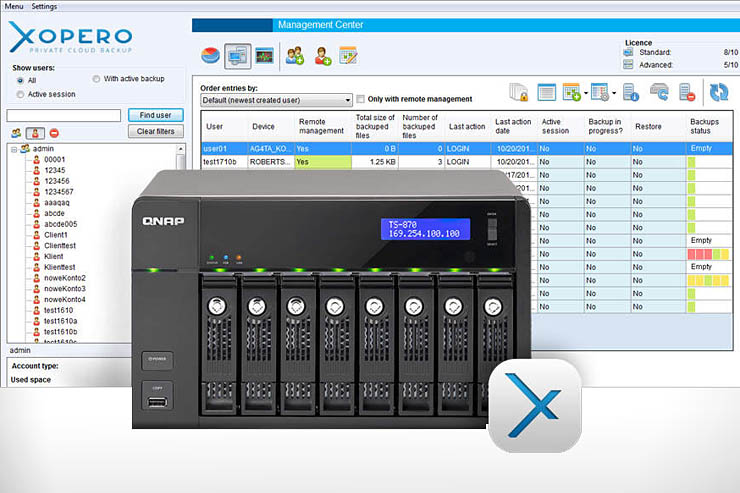The height and width of the screenshot is (493, 740).
Task: Click the add single user icon
Action: click(322, 56)
